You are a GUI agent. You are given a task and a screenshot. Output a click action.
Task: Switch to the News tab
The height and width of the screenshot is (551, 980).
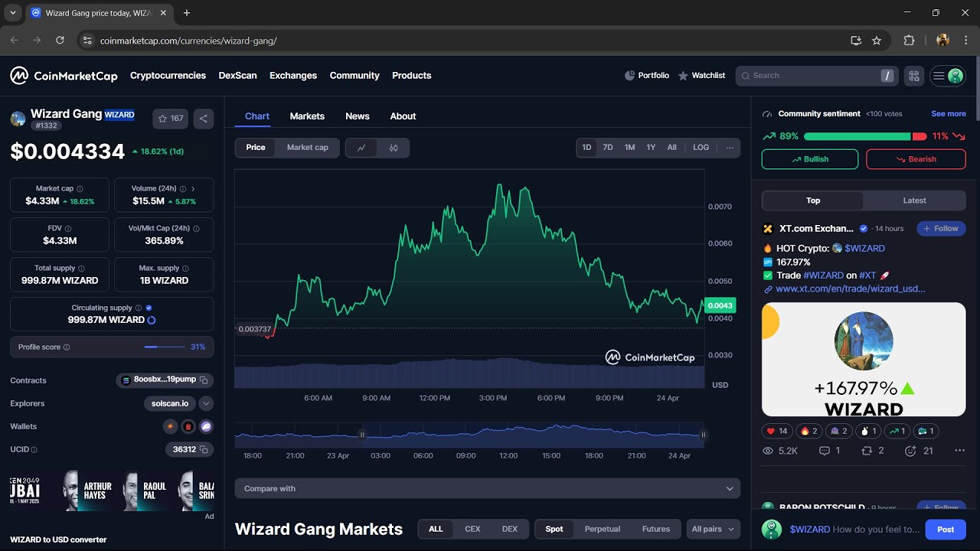click(x=358, y=116)
